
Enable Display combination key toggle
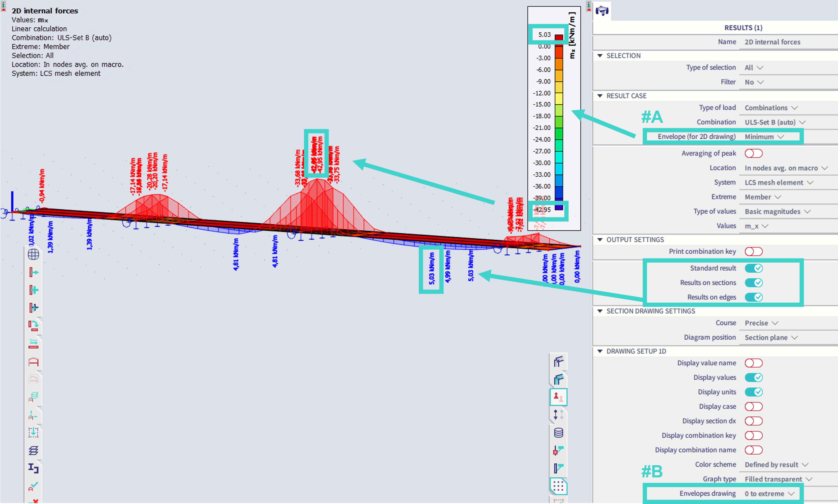(753, 435)
